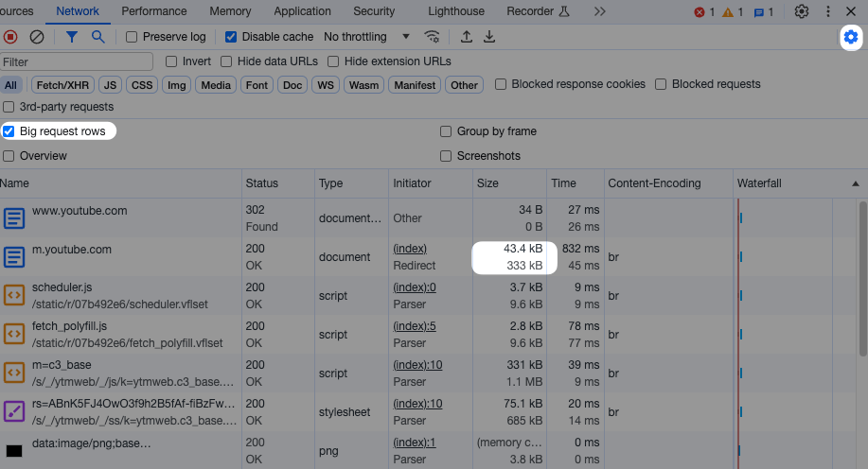
Task: Open Network settings blue gear
Action: click(851, 37)
